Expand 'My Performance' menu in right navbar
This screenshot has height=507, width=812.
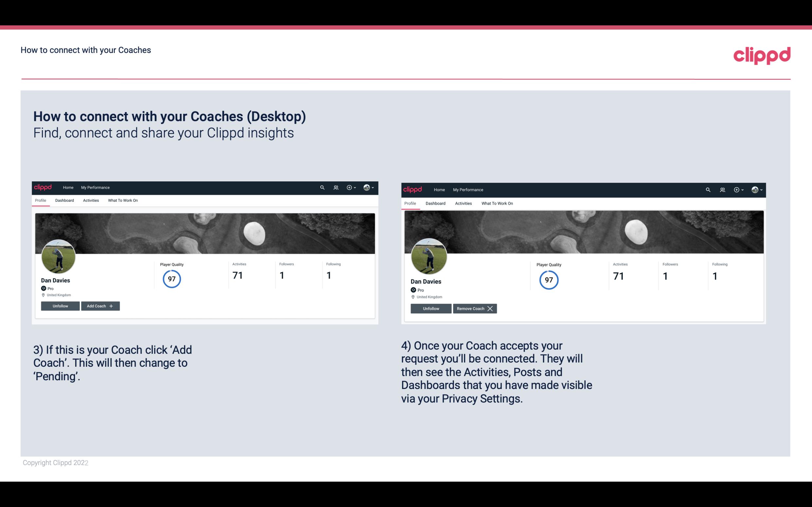tap(468, 189)
